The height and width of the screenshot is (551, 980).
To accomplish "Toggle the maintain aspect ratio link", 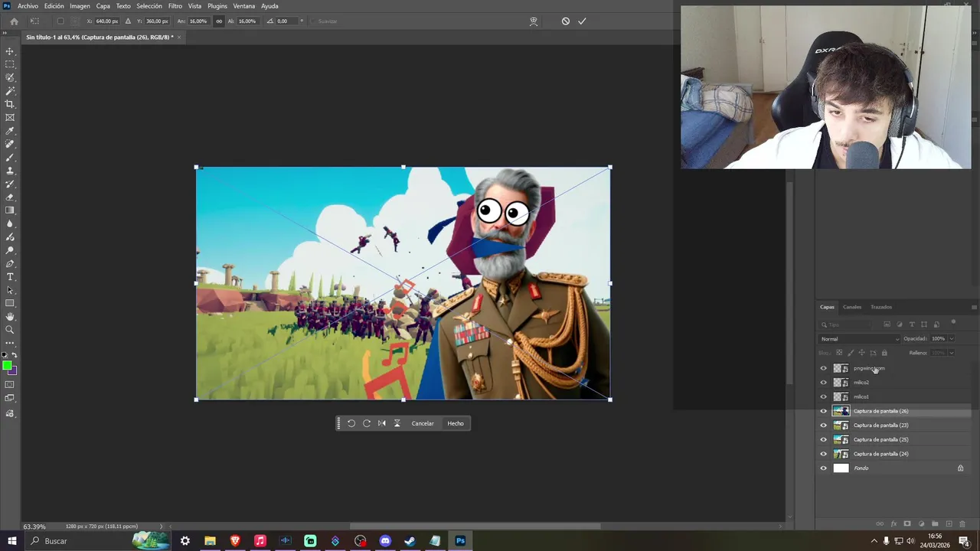I will click(x=219, y=21).
